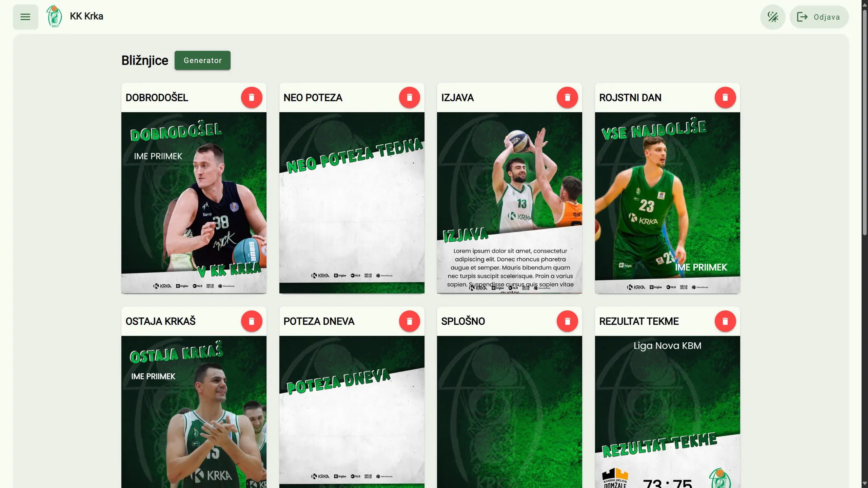Screen dimensions: 868x488
Task: Remove the SPLOŠNO template with trash icon
Action: click(567, 321)
